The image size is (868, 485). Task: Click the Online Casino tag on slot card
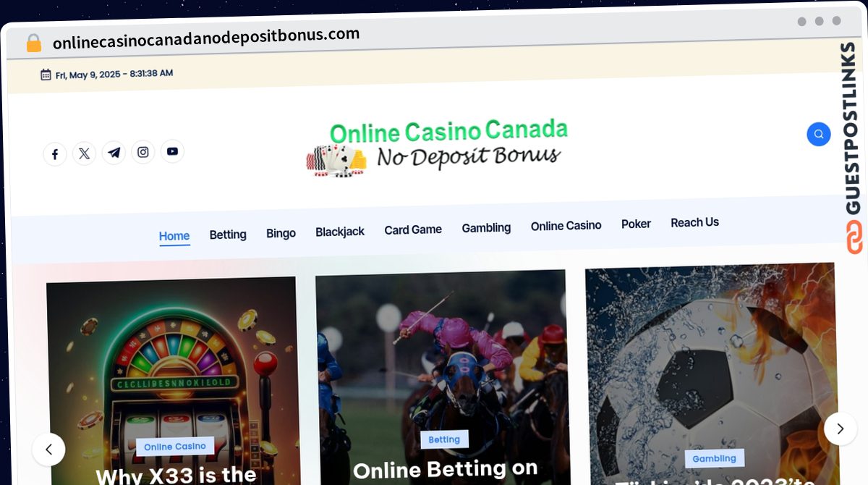tap(175, 447)
